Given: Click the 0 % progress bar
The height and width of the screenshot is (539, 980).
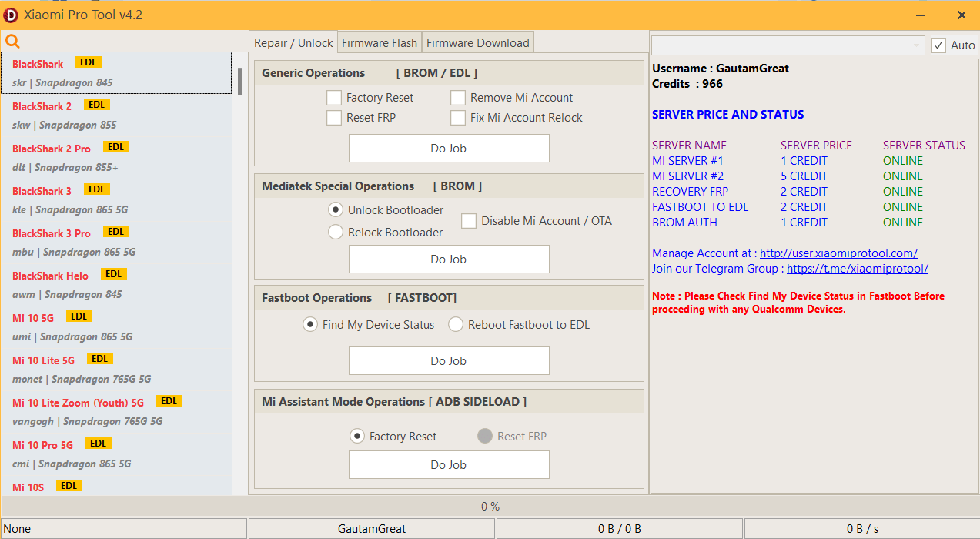Looking at the screenshot, I should (490, 506).
